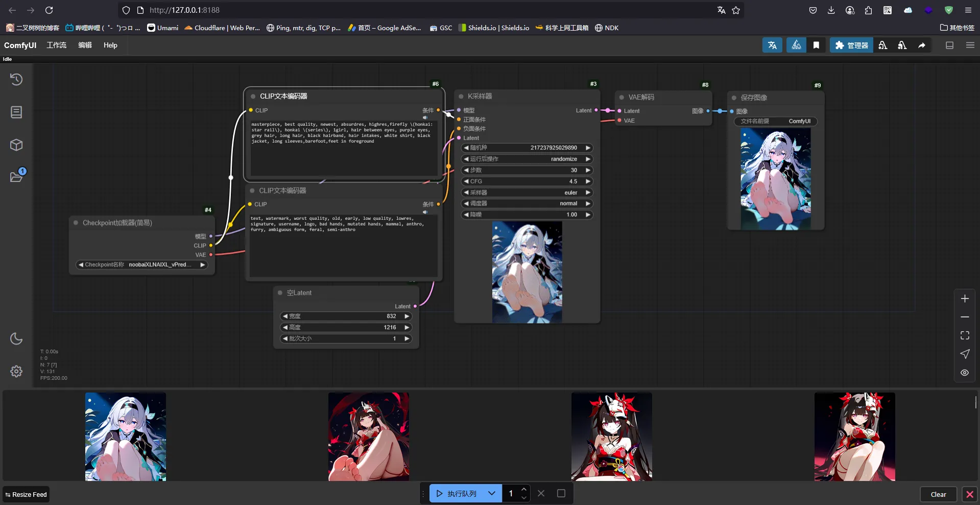Viewport: 980px width, 505px height.
Task: Click the Clear button
Action: pos(938,494)
